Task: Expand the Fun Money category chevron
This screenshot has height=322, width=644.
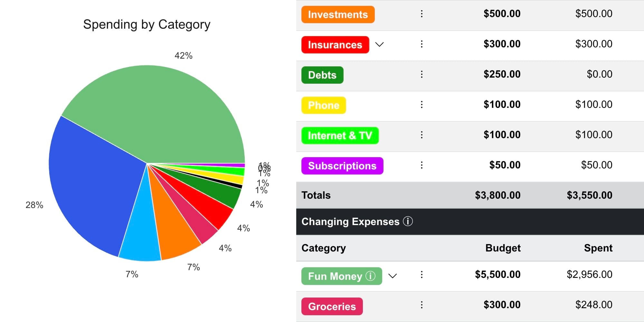Action: pyautogui.click(x=393, y=276)
